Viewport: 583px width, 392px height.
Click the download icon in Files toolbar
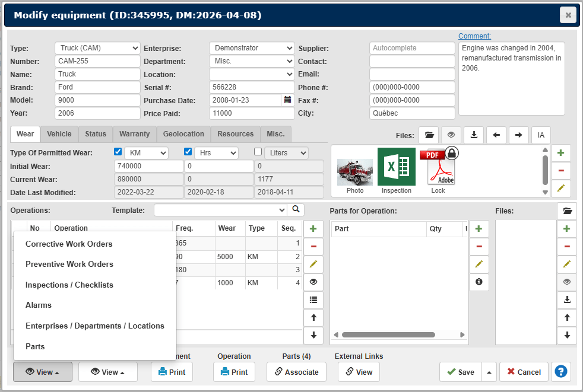click(x=474, y=135)
